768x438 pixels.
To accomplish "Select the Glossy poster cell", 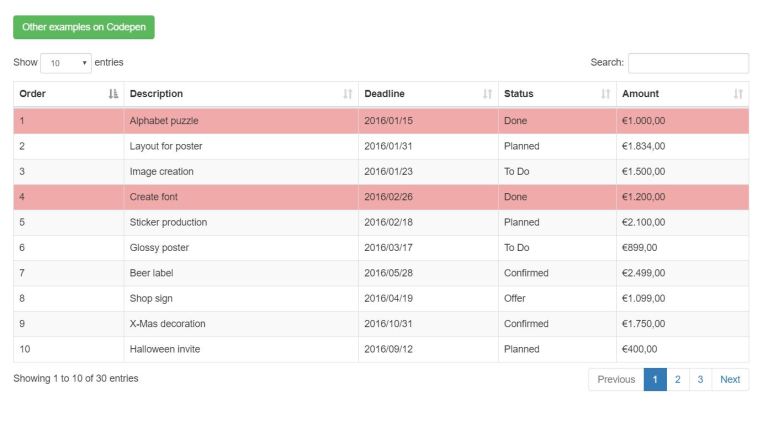I will pyautogui.click(x=241, y=248).
